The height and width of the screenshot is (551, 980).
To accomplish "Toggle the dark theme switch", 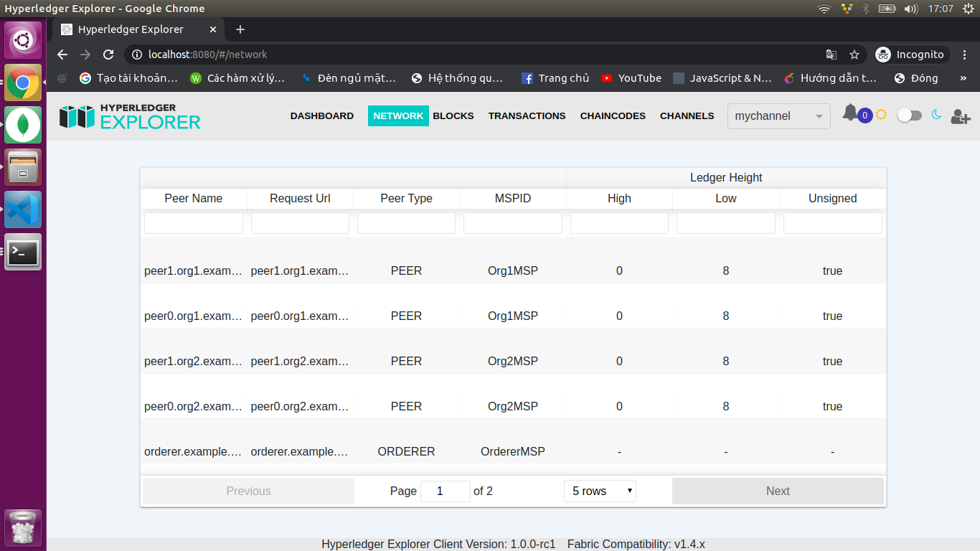I will pyautogui.click(x=909, y=116).
